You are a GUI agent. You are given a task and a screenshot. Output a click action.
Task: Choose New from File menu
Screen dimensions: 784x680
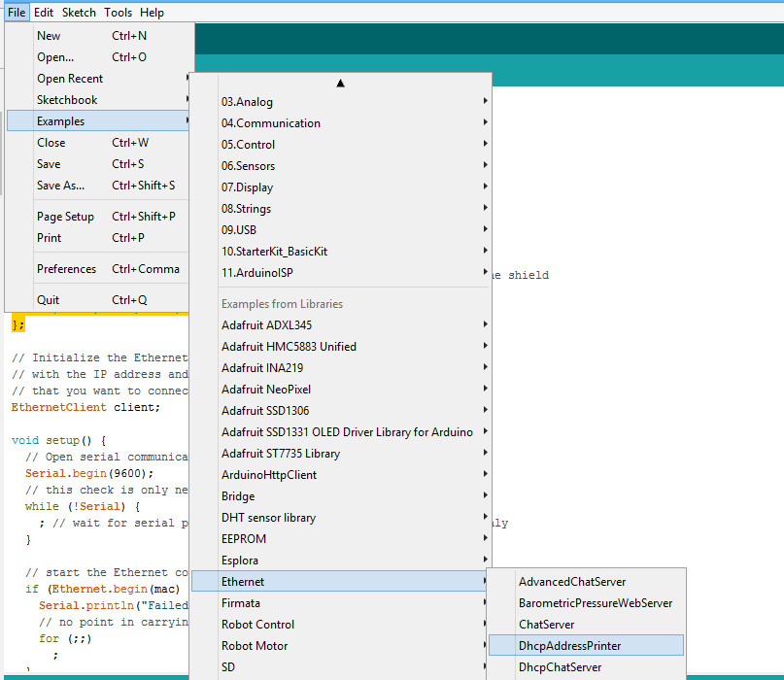[x=98, y=36]
